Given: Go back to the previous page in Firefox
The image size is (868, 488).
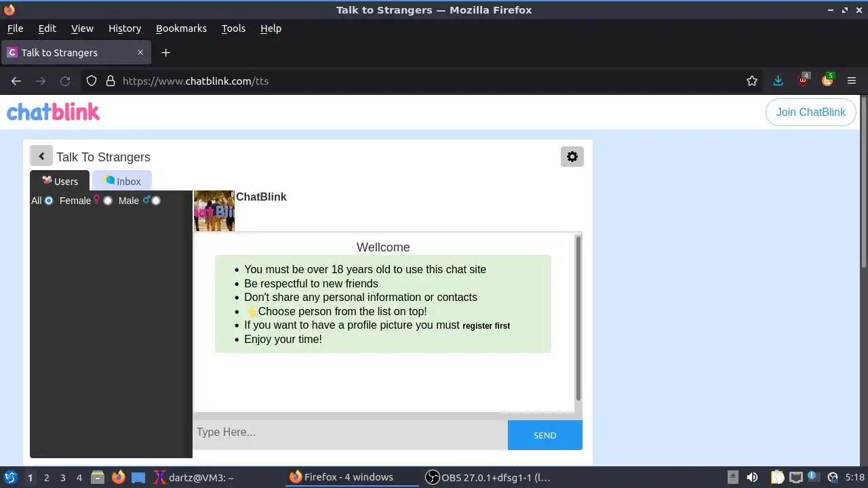Looking at the screenshot, I should 16,81.
